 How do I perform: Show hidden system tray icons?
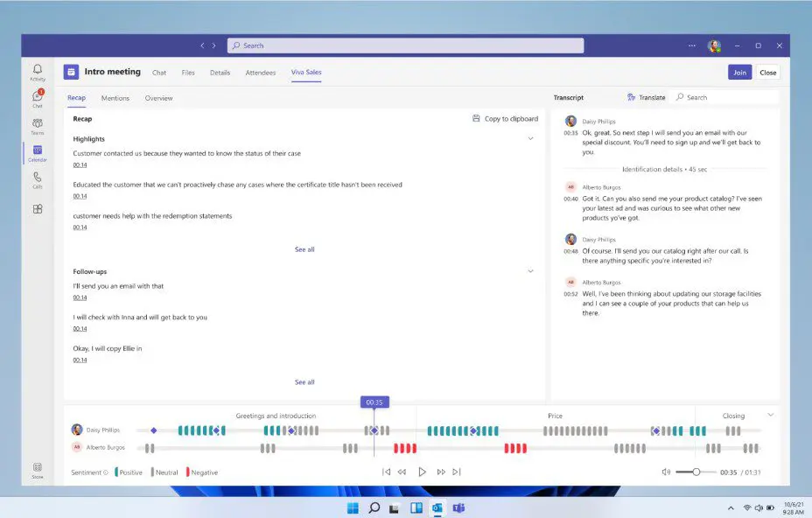[731, 508]
